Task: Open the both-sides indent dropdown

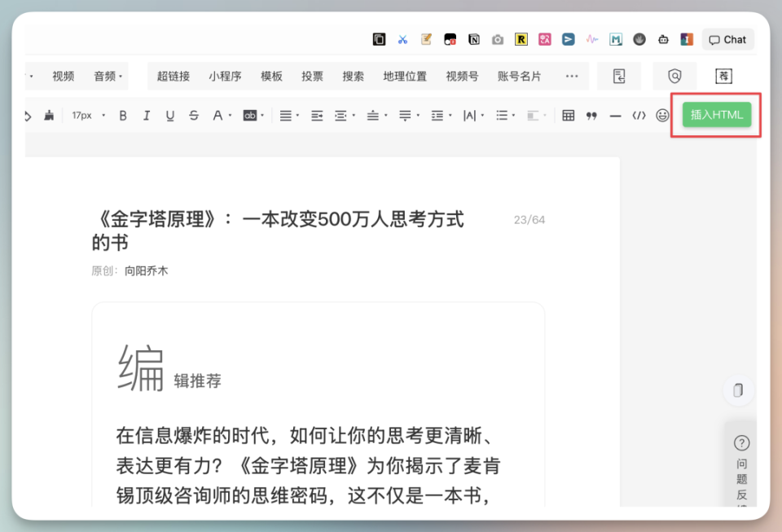Action: pos(345,116)
